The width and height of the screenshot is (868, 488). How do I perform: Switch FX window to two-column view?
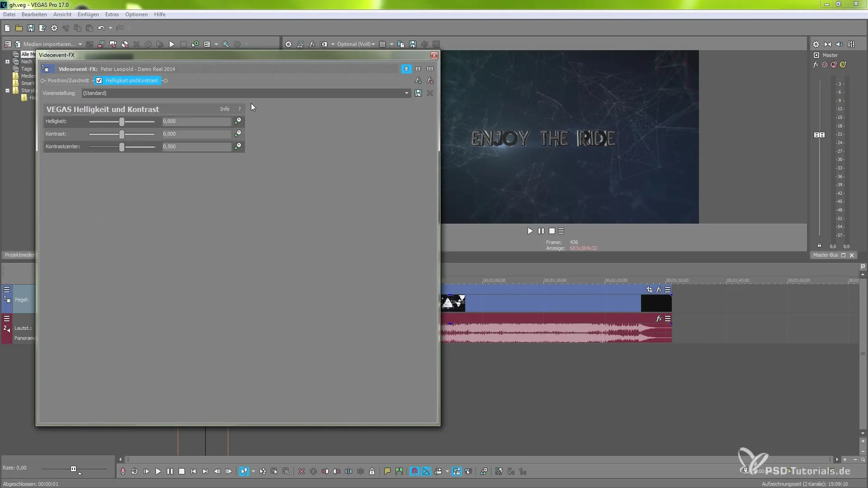point(418,69)
